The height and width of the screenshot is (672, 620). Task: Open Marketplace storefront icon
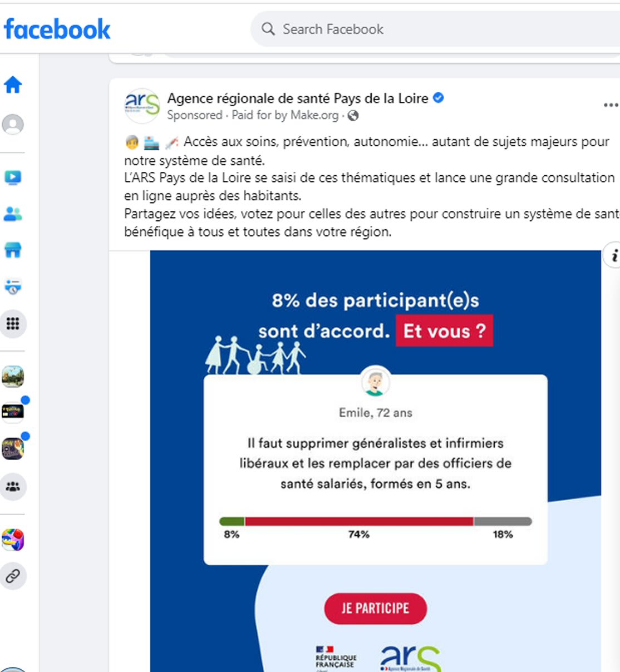coord(13,250)
